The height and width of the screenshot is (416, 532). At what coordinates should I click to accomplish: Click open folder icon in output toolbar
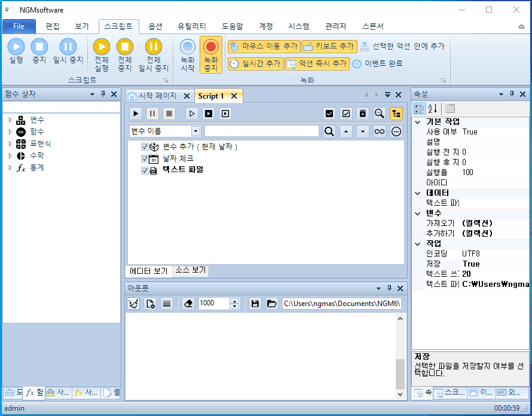tap(272, 304)
